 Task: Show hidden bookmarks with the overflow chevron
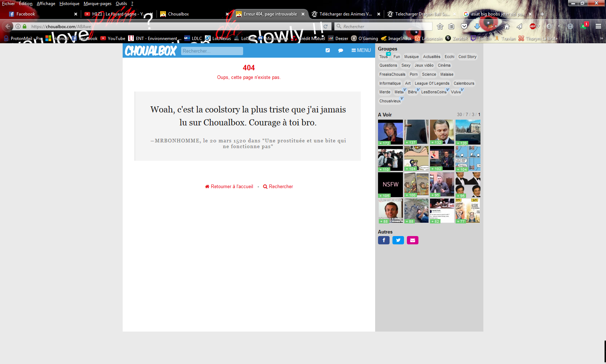click(x=601, y=39)
